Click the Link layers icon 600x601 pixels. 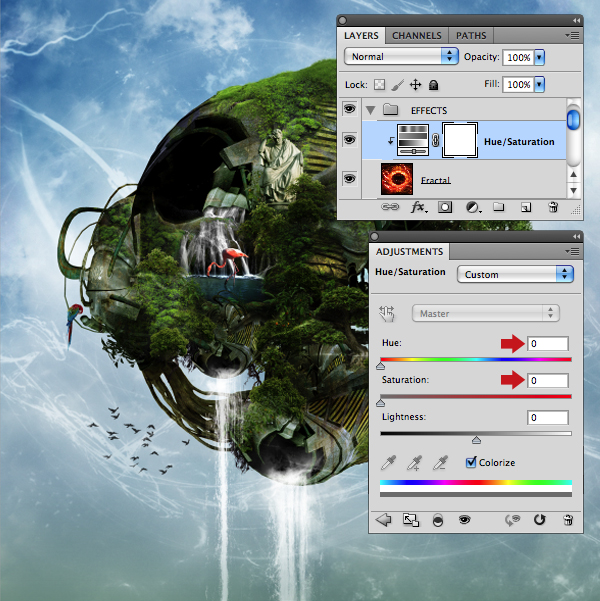[x=390, y=207]
